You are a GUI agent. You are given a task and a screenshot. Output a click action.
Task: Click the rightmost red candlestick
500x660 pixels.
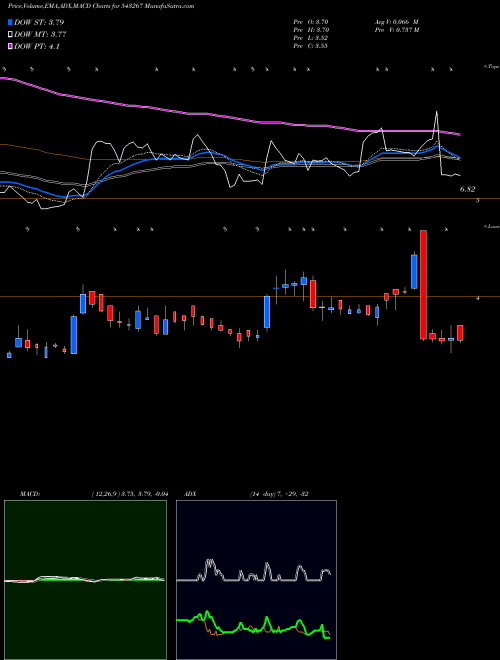(x=460, y=333)
